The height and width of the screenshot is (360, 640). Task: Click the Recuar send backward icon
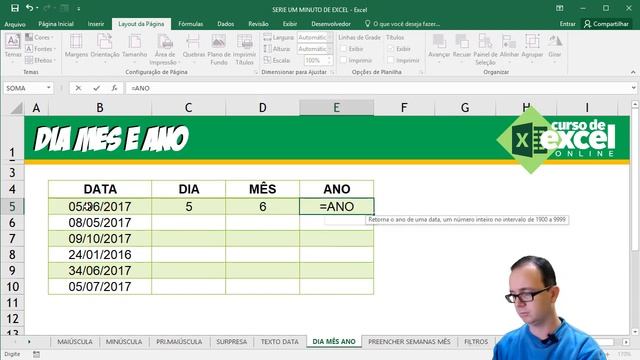[x=462, y=41]
